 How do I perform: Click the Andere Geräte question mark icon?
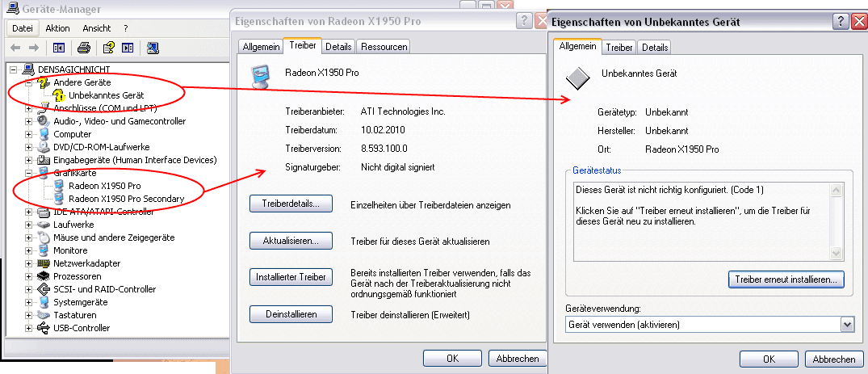44,82
